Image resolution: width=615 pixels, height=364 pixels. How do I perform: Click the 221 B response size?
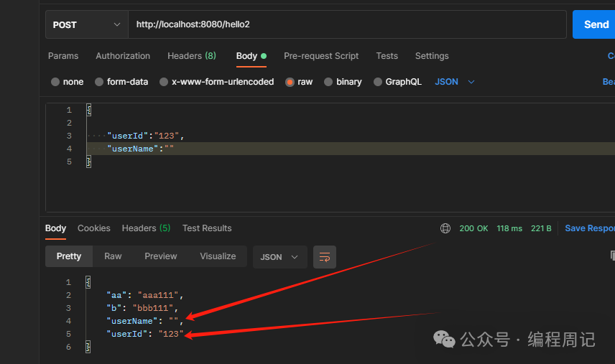541,228
